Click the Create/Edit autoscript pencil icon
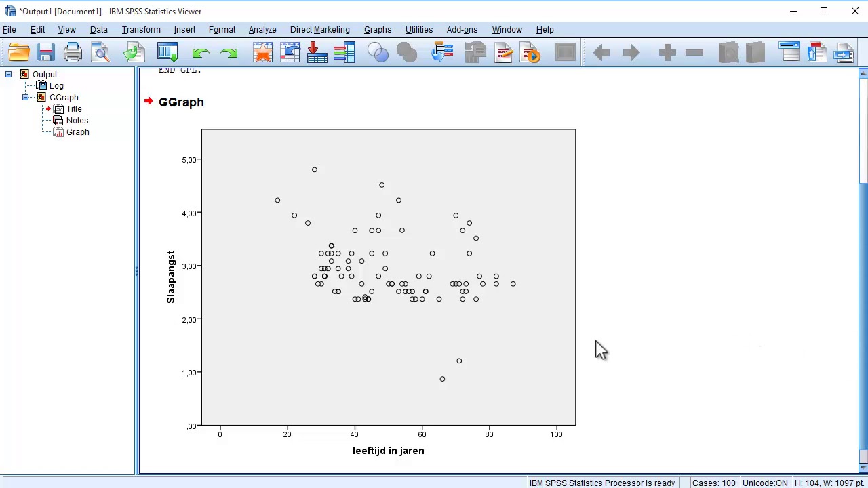The width and height of the screenshot is (868, 488). pyautogui.click(x=503, y=53)
